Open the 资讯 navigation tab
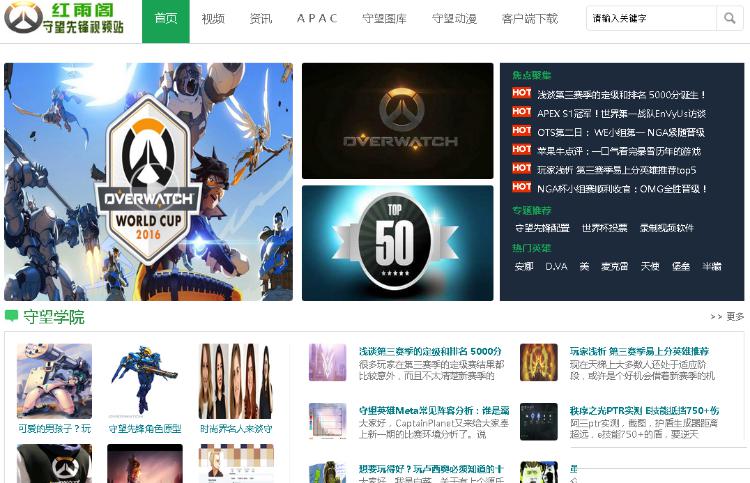 pyautogui.click(x=261, y=19)
